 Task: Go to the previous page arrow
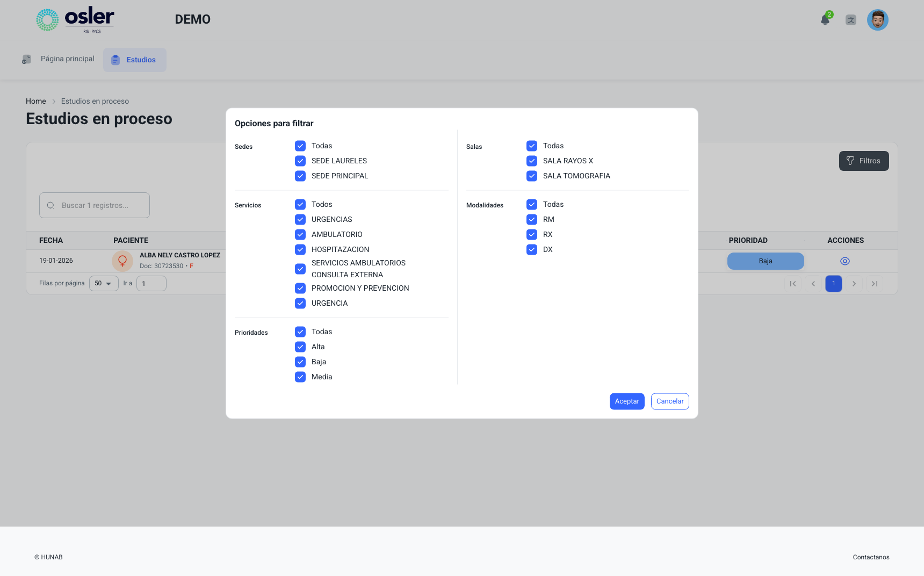tap(813, 284)
